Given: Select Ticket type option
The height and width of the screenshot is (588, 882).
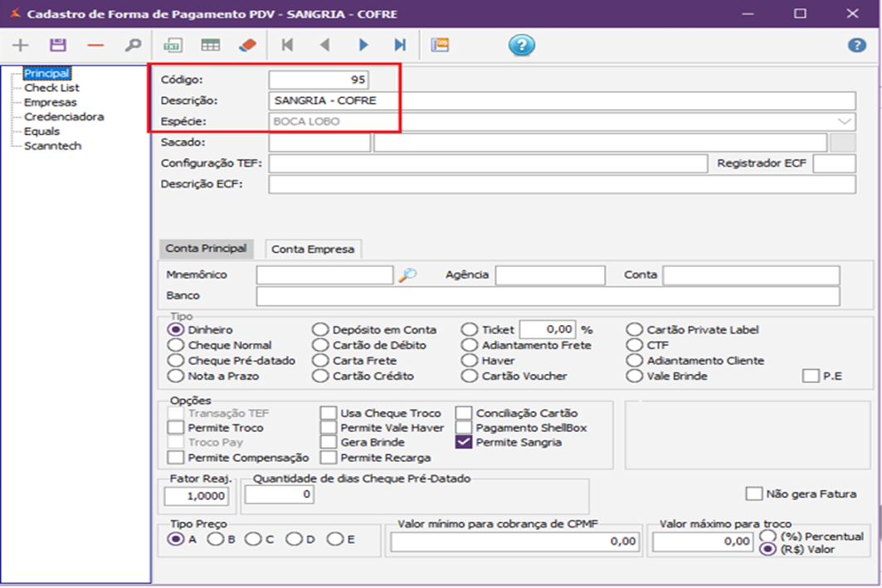Looking at the screenshot, I should coord(470,330).
